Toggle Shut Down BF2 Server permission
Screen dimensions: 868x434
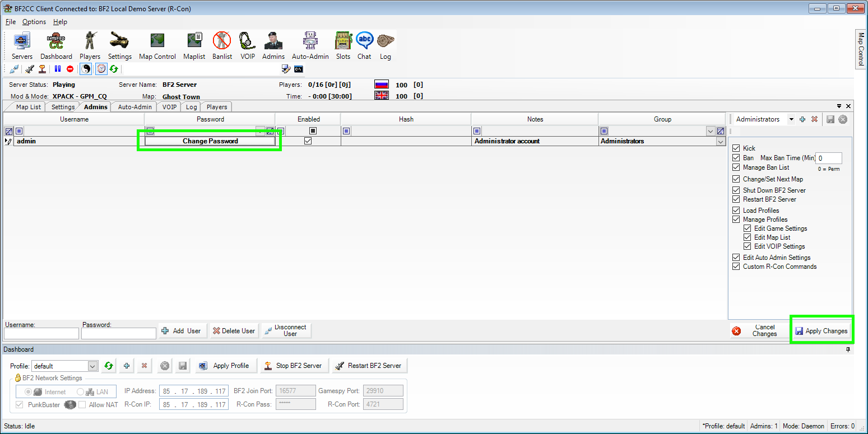[736, 190]
